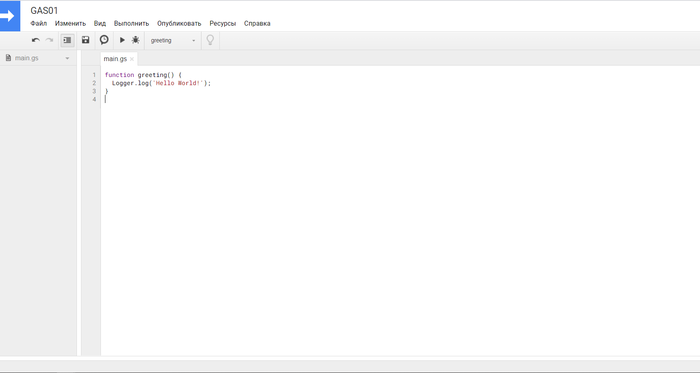Click line number 2 in the gutter
The image size is (700, 373).
[94, 83]
